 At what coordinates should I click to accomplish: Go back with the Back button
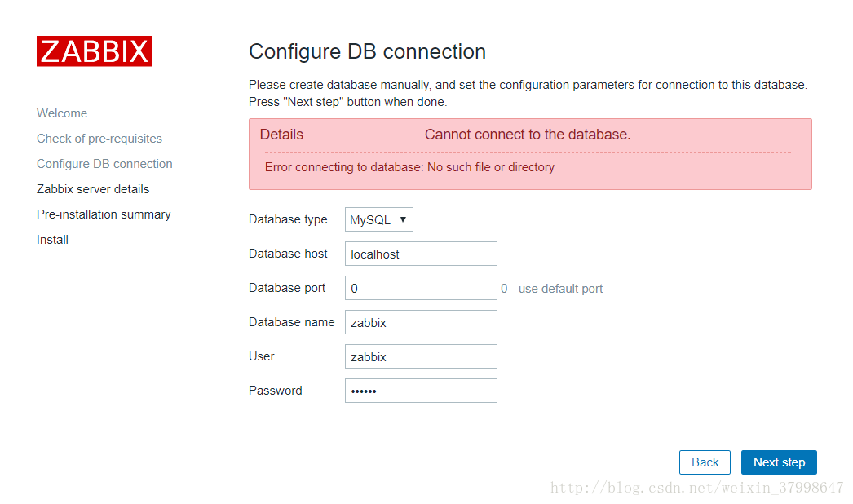coord(705,462)
